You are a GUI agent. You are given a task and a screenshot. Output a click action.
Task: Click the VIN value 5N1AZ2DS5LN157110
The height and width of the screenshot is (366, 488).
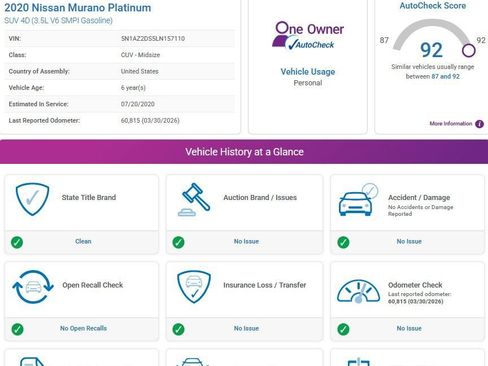pyautogui.click(x=153, y=39)
